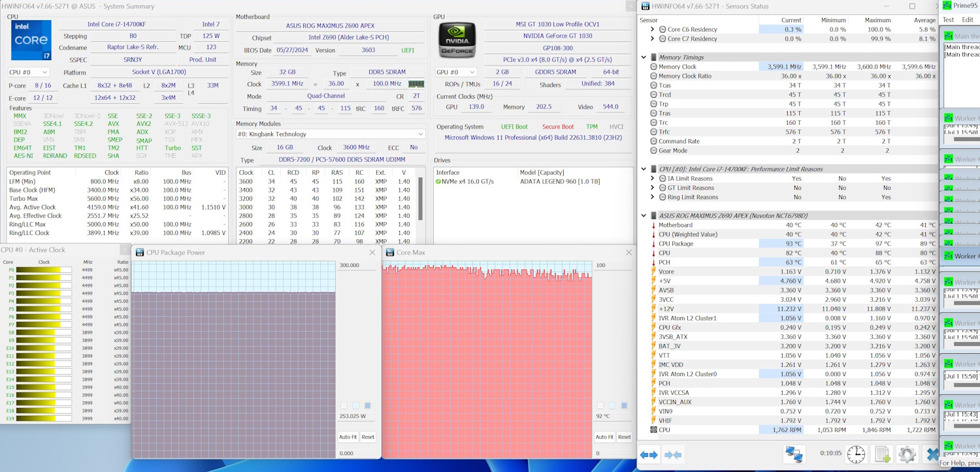Image resolution: width=980 pixels, height=472 pixels.
Task: Collapse the Memory Timings sensor group
Action: pos(644,57)
